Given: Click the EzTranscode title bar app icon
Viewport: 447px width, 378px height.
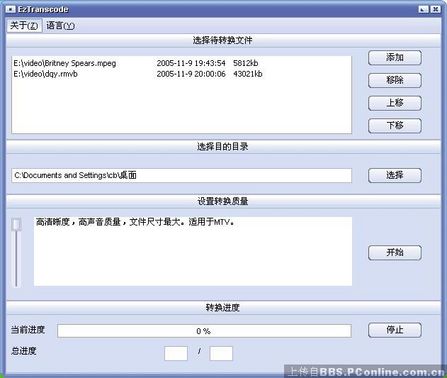Looking at the screenshot, I should tap(10, 9).
